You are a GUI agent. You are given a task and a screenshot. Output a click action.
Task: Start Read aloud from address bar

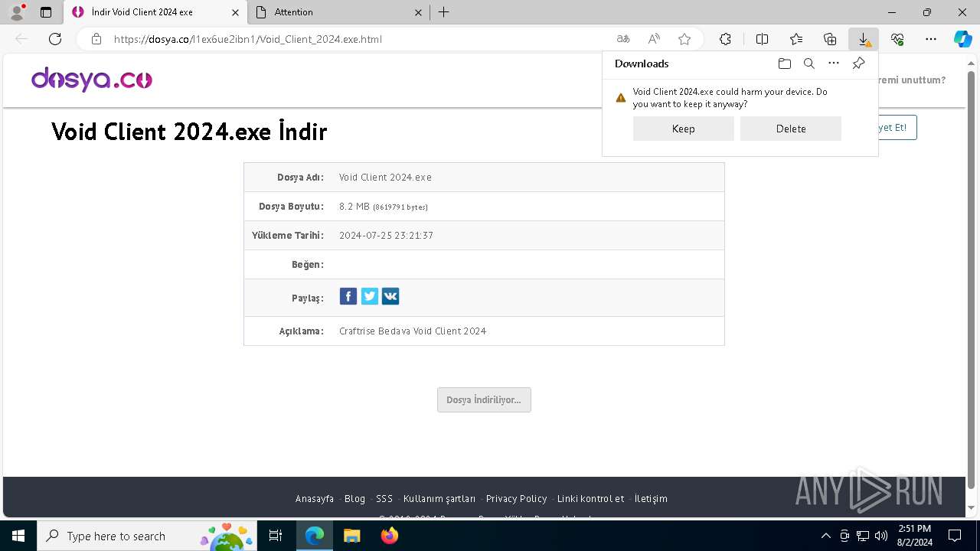coord(654,39)
